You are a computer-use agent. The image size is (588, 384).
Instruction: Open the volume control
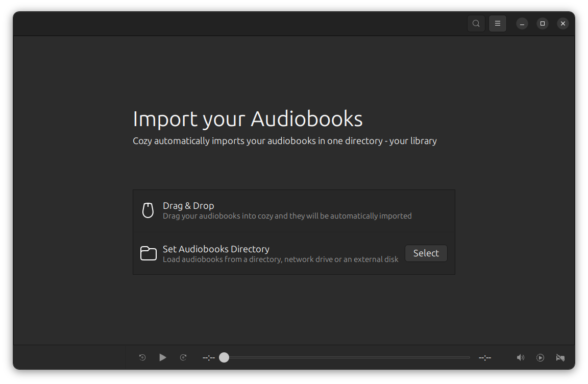521,357
